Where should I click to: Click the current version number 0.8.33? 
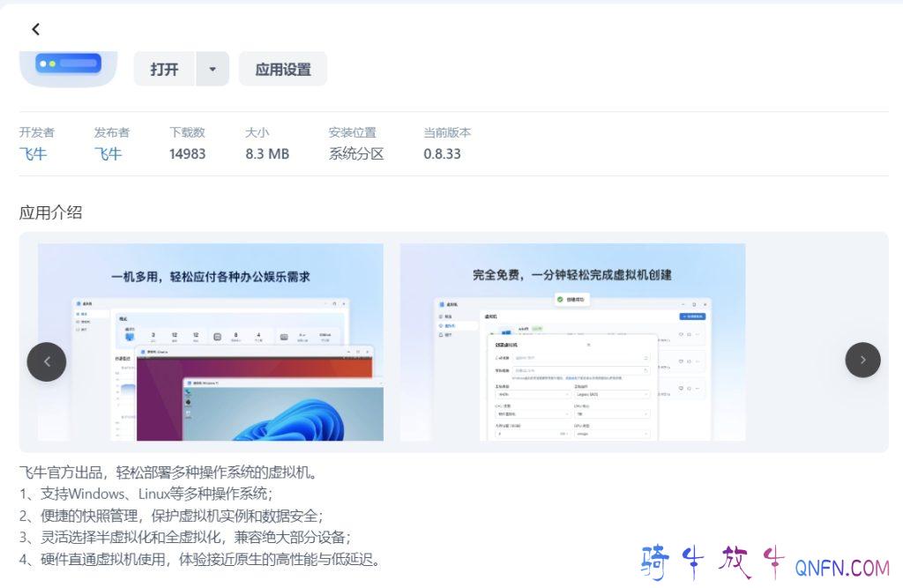442,153
